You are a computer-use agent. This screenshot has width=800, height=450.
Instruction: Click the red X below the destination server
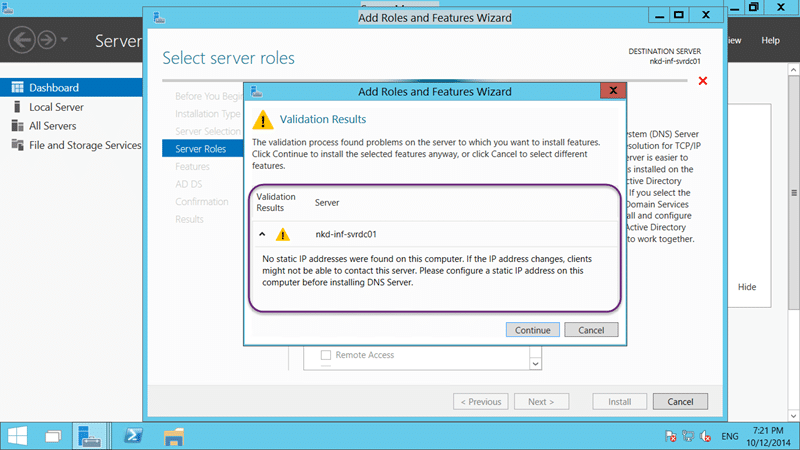(703, 81)
